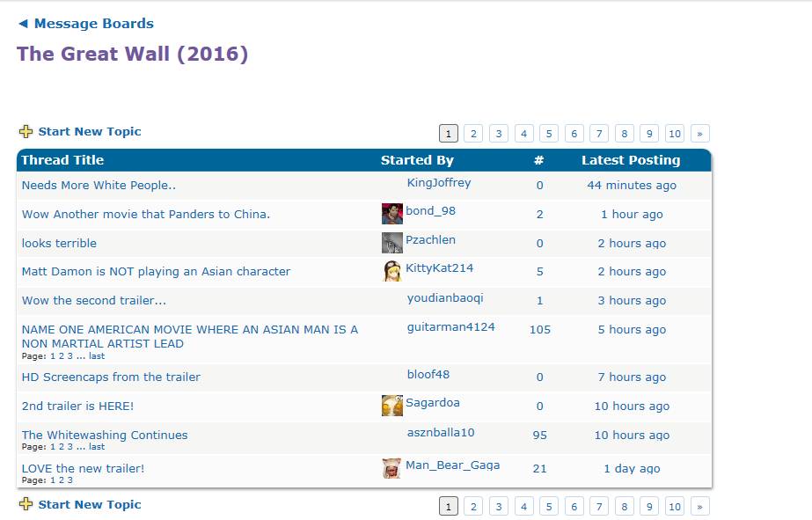View youdianbaoqi's profile
812x520 pixels.
(x=445, y=297)
